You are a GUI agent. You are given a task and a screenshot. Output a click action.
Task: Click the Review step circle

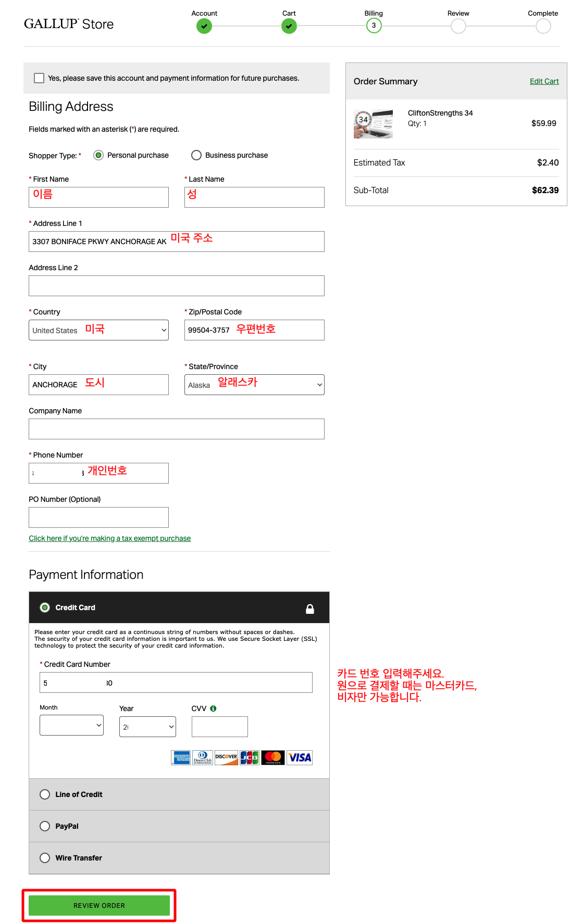(458, 26)
